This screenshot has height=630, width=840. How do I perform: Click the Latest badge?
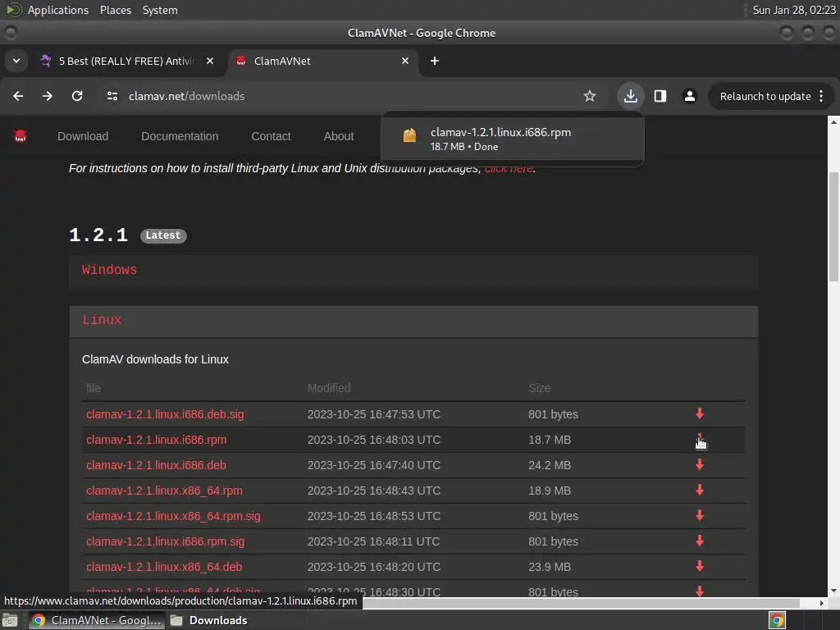coord(163,235)
